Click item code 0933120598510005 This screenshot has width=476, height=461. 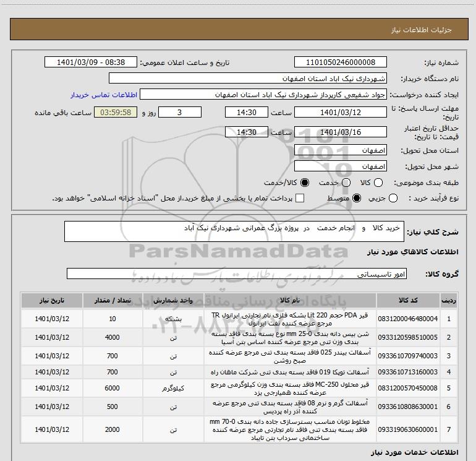click(408, 337)
